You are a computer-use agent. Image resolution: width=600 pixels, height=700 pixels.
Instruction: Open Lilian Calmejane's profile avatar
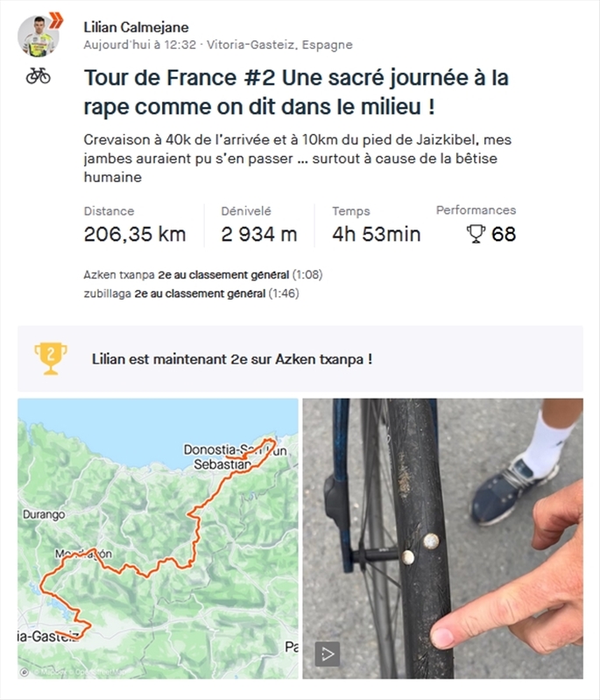[x=38, y=36]
